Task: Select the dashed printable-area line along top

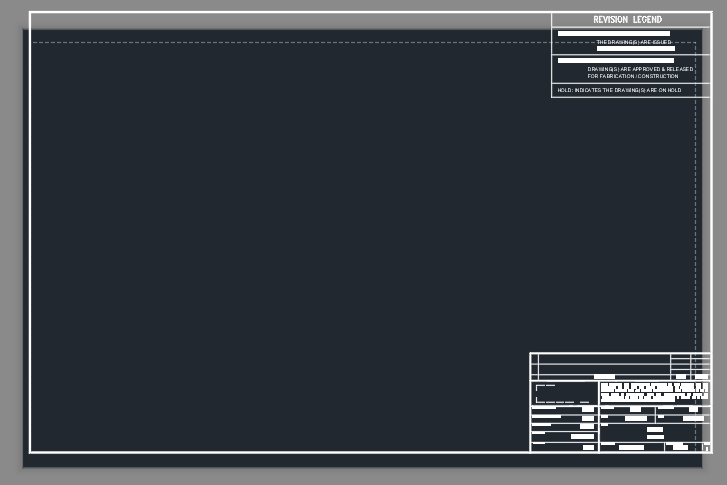Action: tap(300, 42)
